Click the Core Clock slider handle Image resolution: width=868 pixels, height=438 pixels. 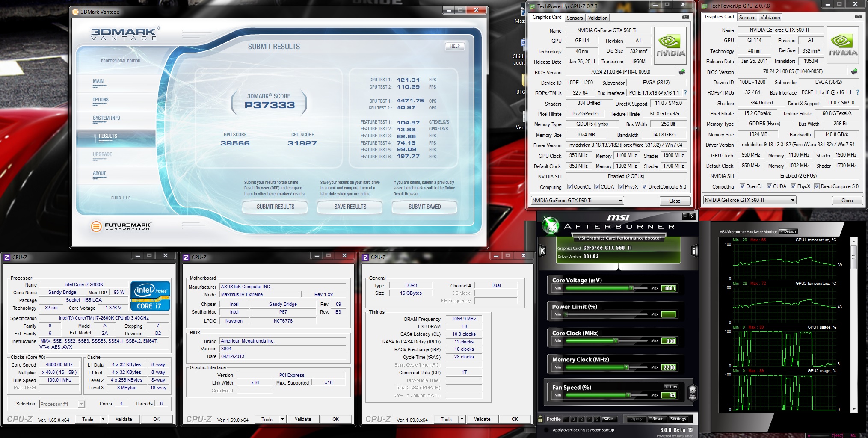[616, 341]
